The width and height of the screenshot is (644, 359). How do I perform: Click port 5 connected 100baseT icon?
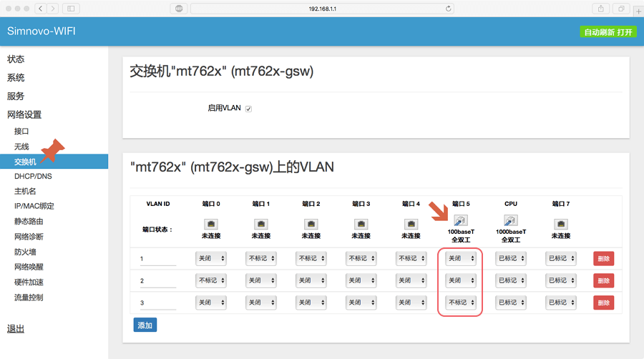[461, 220]
